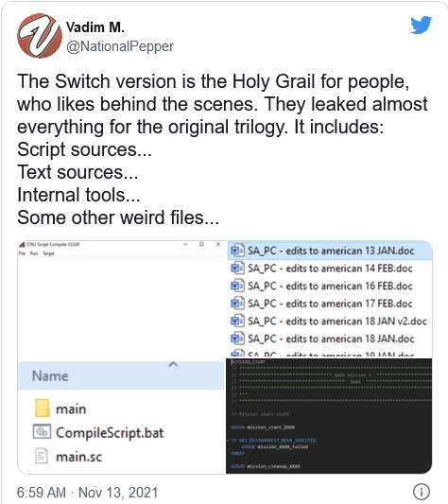Screen dimensions: 448x504
Task: Open the @NationalPepper handle link
Action: pos(120,46)
